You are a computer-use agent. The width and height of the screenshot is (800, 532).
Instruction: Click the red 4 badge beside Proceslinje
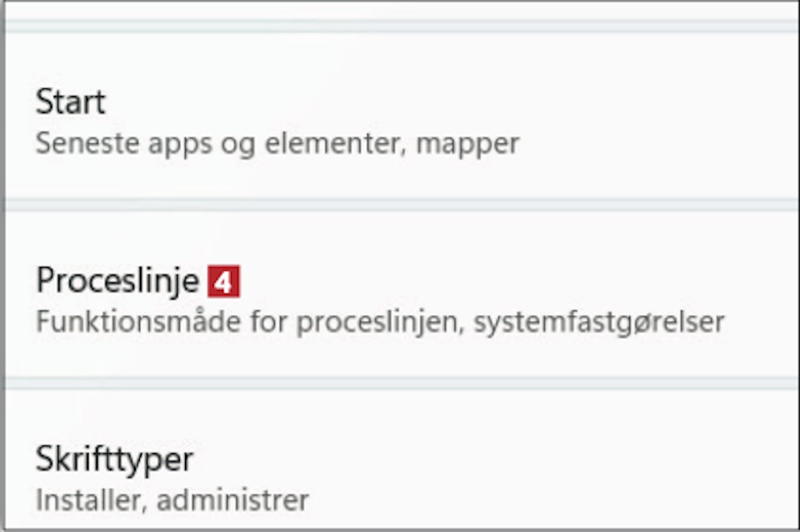coord(223,281)
